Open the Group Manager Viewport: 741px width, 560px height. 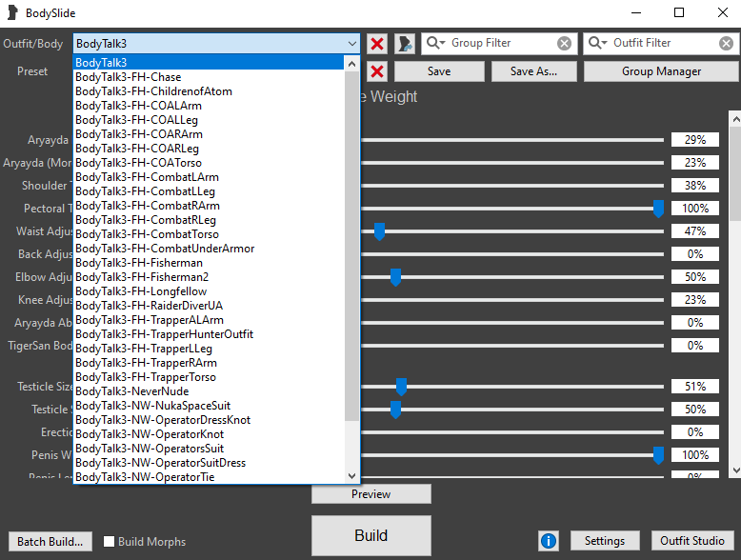[x=661, y=71]
